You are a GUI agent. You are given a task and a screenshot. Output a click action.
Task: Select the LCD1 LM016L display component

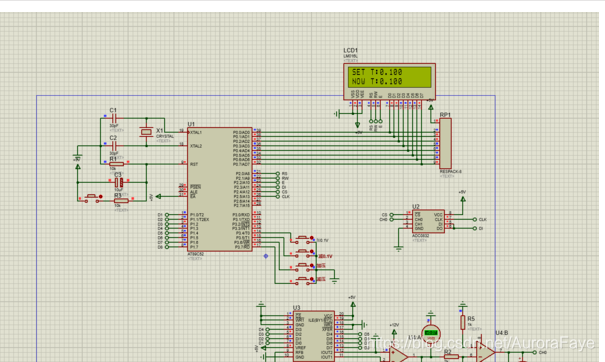[389, 81]
